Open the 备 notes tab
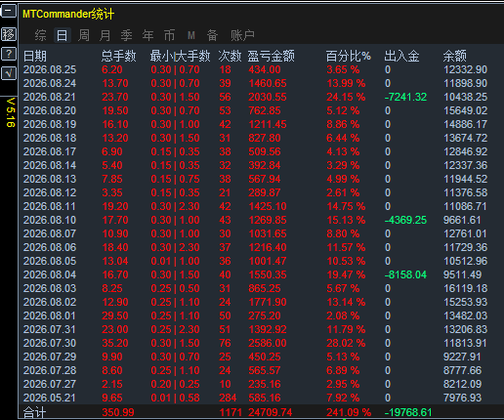Screen dimensions: 504x420 (212, 35)
